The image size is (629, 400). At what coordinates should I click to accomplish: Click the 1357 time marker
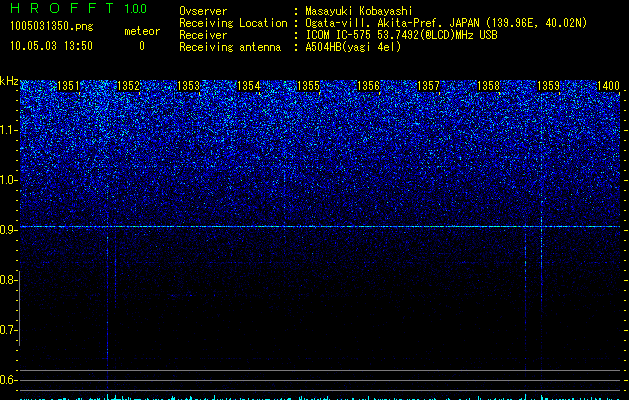point(428,86)
